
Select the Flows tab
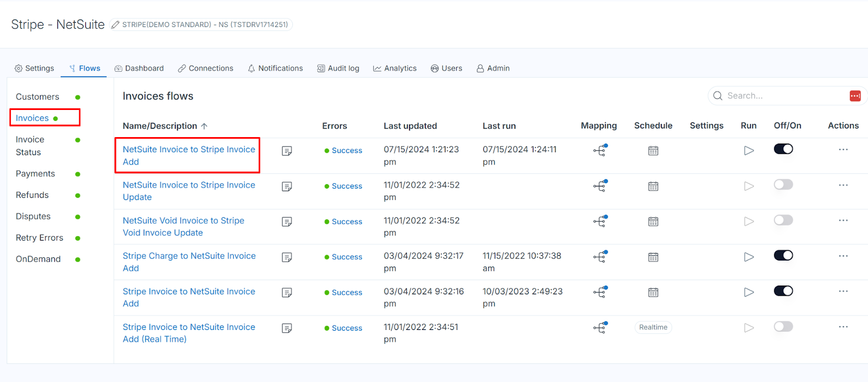click(85, 68)
